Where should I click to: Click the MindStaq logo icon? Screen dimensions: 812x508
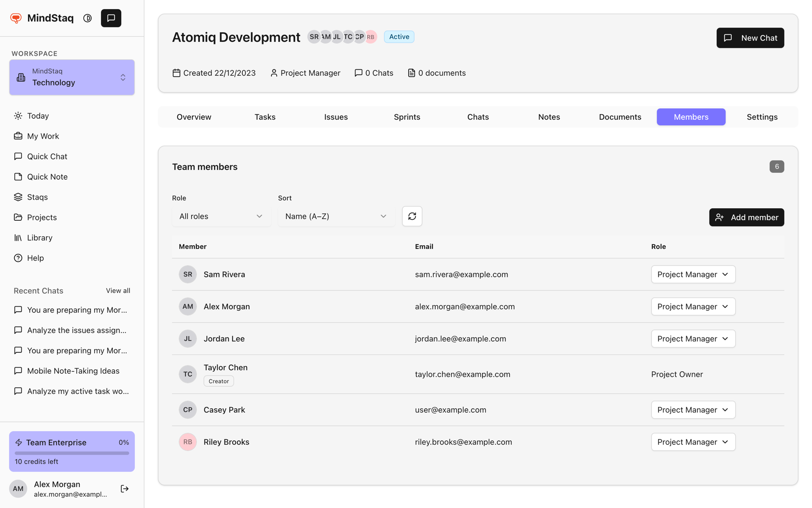16,18
